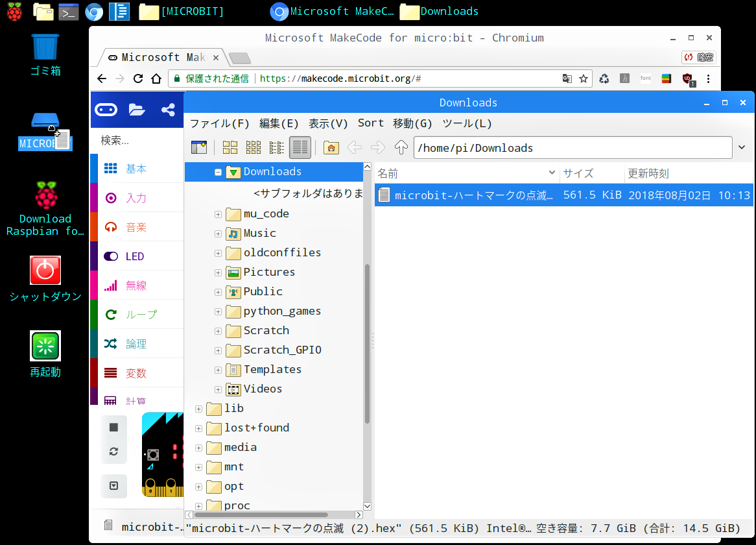Launch Chromium from taskbar launcher
Viewport: 756px width, 545px height.
coord(94,12)
